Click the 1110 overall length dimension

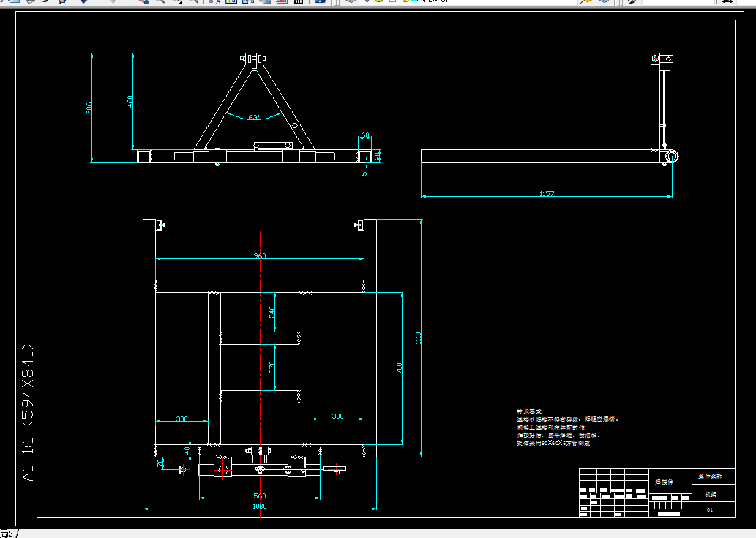(x=419, y=338)
